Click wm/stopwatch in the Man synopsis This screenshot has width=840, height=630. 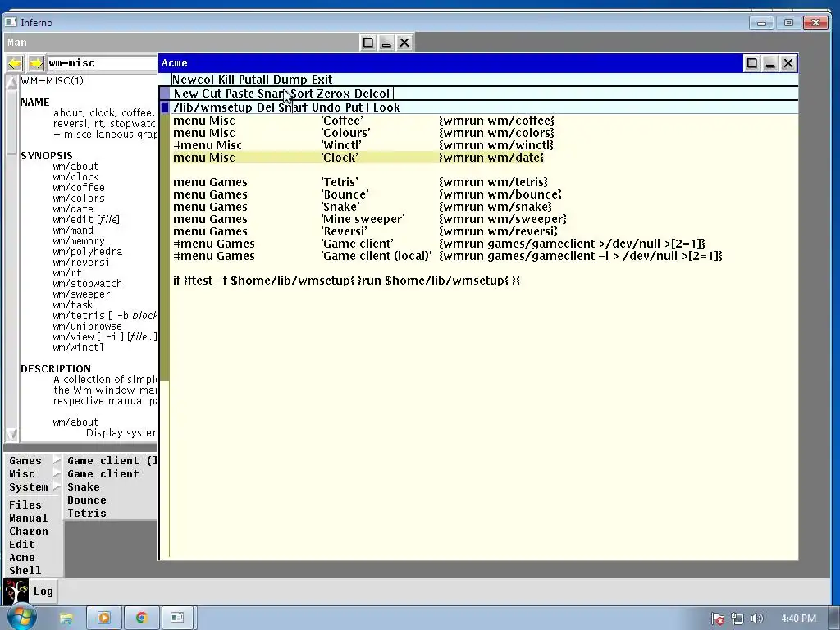pos(87,283)
